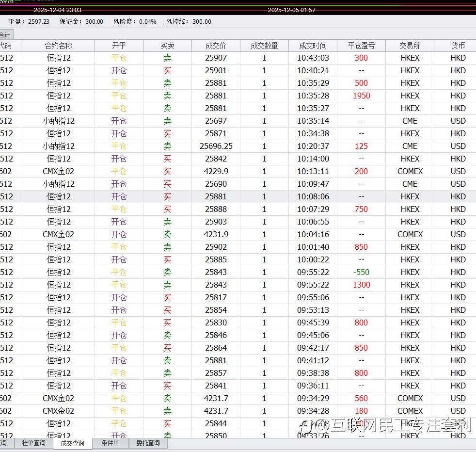Screen dimensions: 476x452
Task: Click price 25857 cell
Action: tap(216, 373)
